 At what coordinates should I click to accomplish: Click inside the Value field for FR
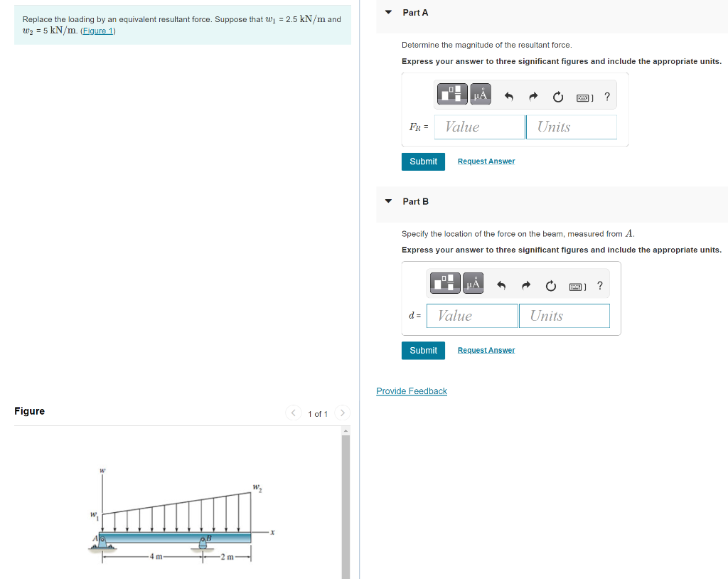click(x=478, y=127)
